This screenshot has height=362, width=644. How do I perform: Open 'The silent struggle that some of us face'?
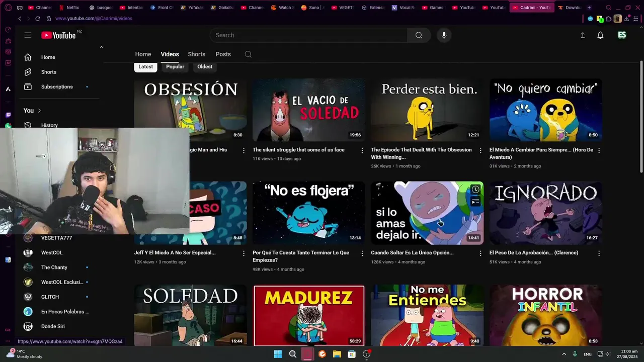(298, 150)
